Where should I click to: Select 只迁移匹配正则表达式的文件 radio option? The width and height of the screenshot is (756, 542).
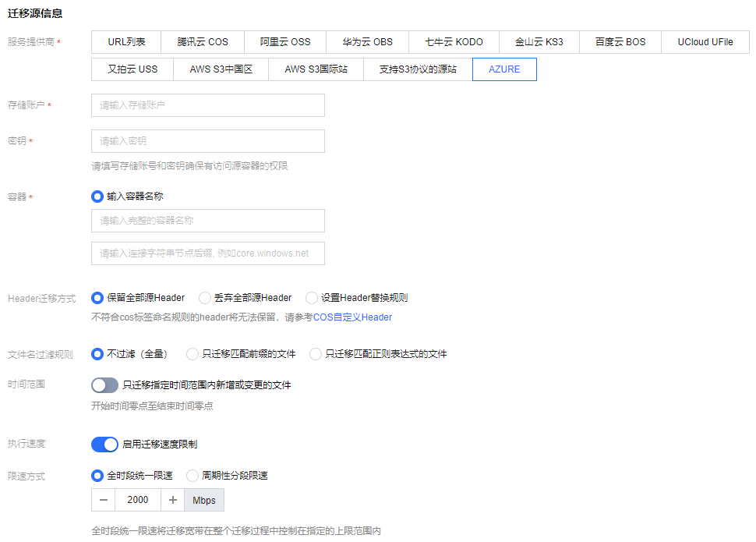(316, 354)
